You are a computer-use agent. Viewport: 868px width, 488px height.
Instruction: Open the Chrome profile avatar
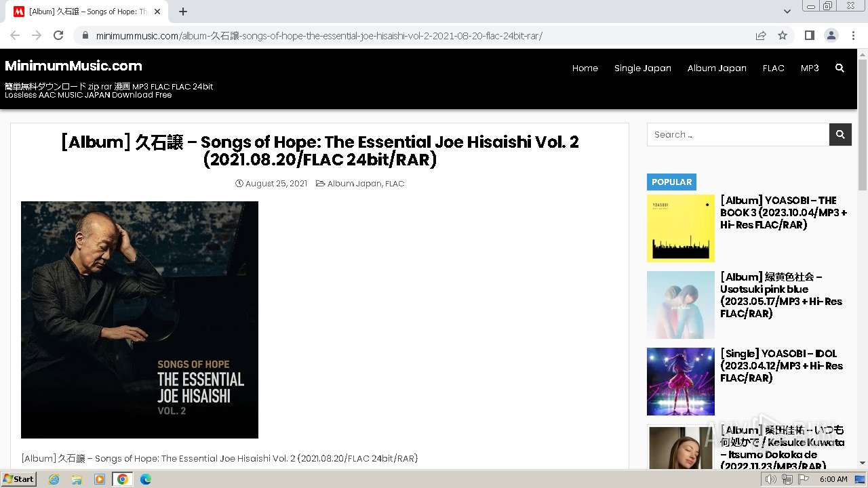pyautogui.click(x=831, y=35)
